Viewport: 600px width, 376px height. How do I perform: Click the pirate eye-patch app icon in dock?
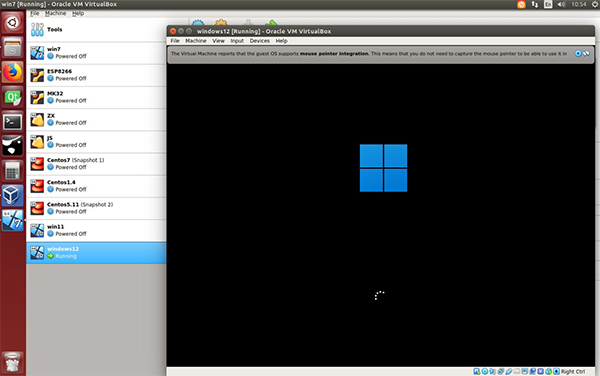(x=13, y=146)
